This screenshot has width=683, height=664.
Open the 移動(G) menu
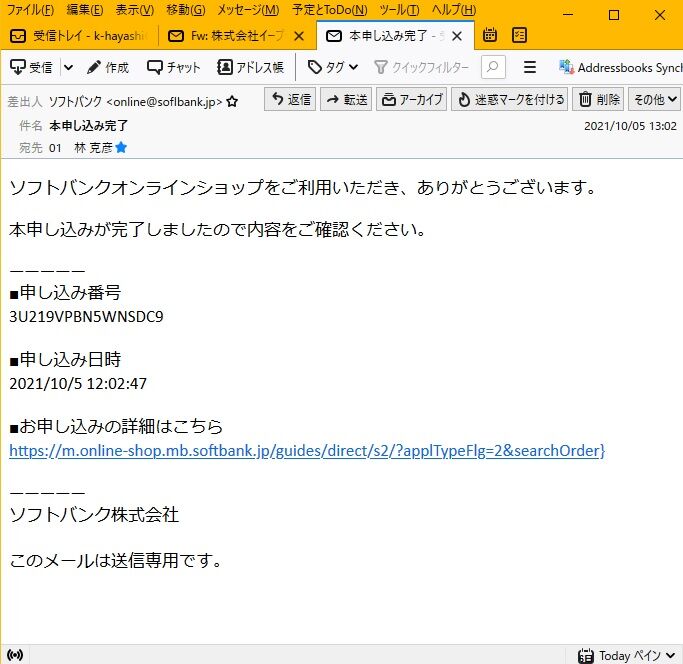click(x=186, y=10)
